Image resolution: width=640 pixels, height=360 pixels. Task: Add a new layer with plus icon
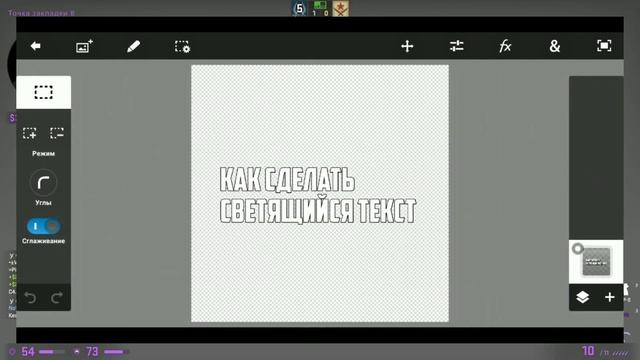pos(609,297)
